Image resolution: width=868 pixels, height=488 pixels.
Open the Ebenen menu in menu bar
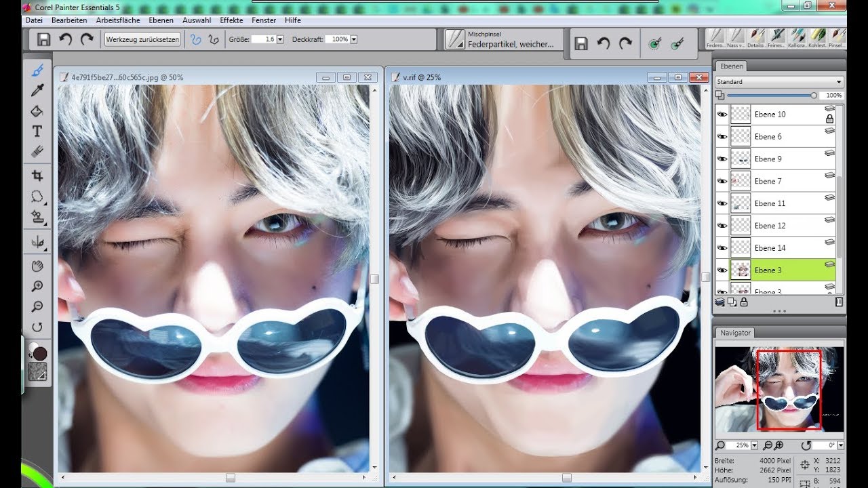(x=161, y=20)
